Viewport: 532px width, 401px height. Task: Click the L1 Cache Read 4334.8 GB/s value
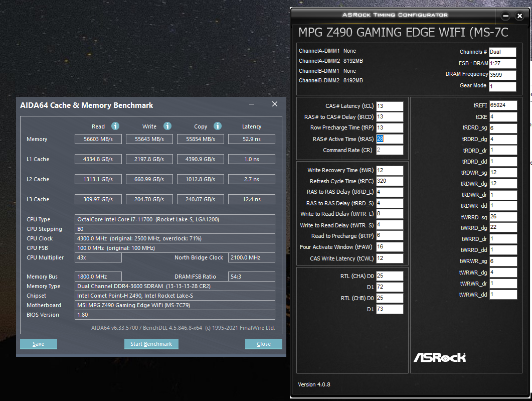click(98, 159)
